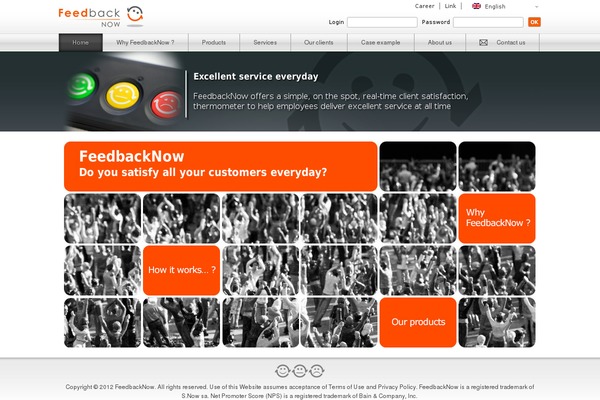
Task: Click the Copyright 2012 FeedbackNow footer text
Action: 300,391
